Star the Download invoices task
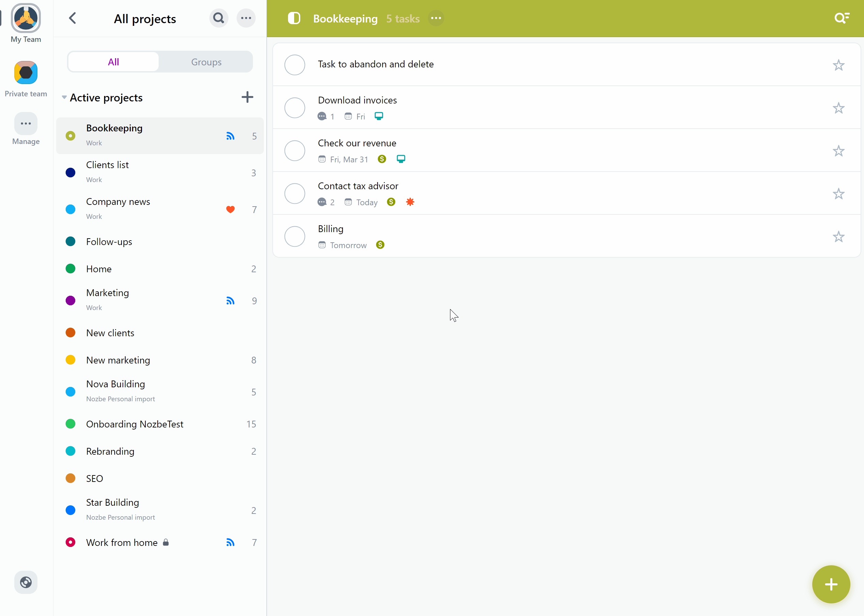 click(838, 108)
